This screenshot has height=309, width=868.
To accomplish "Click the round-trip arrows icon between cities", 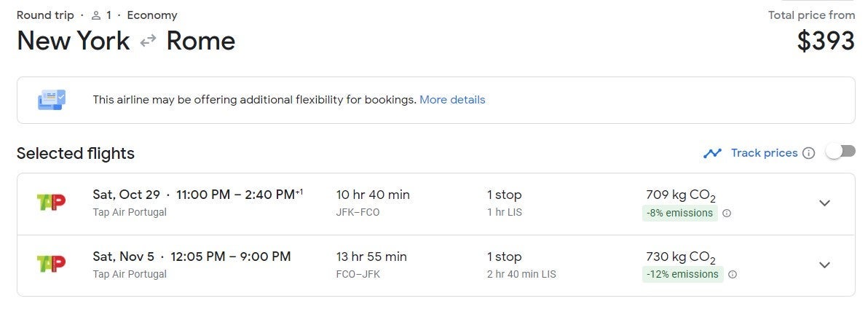I will pos(148,42).
